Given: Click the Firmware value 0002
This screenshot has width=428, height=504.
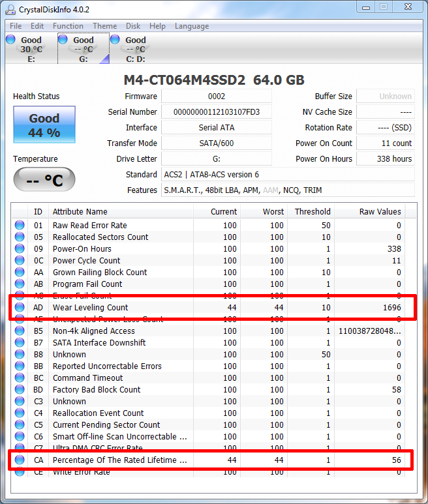Looking at the screenshot, I should tap(217, 96).
